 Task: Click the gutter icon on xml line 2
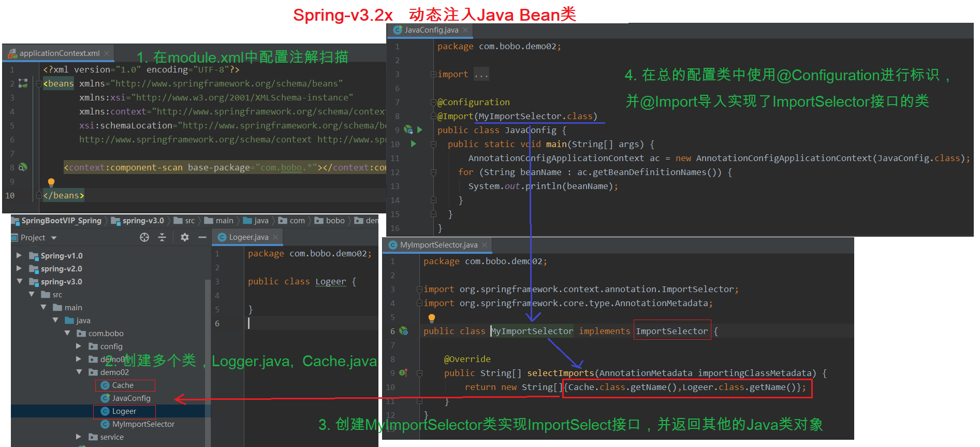click(23, 83)
